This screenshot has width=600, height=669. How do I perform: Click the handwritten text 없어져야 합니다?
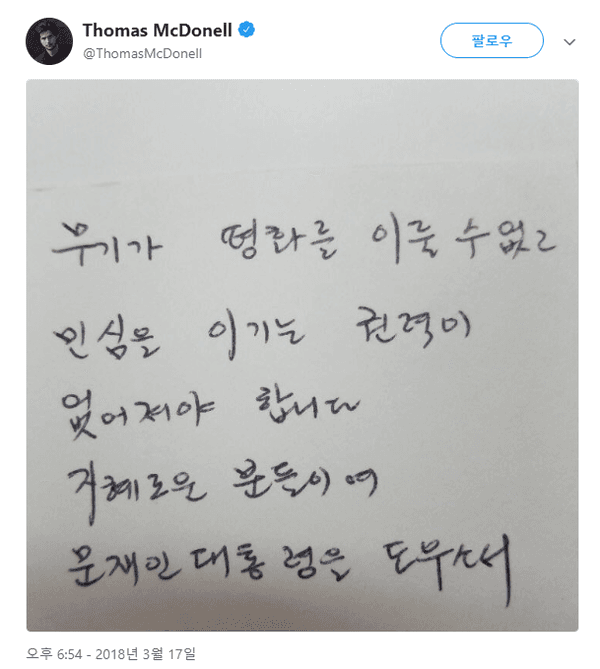(210, 411)
